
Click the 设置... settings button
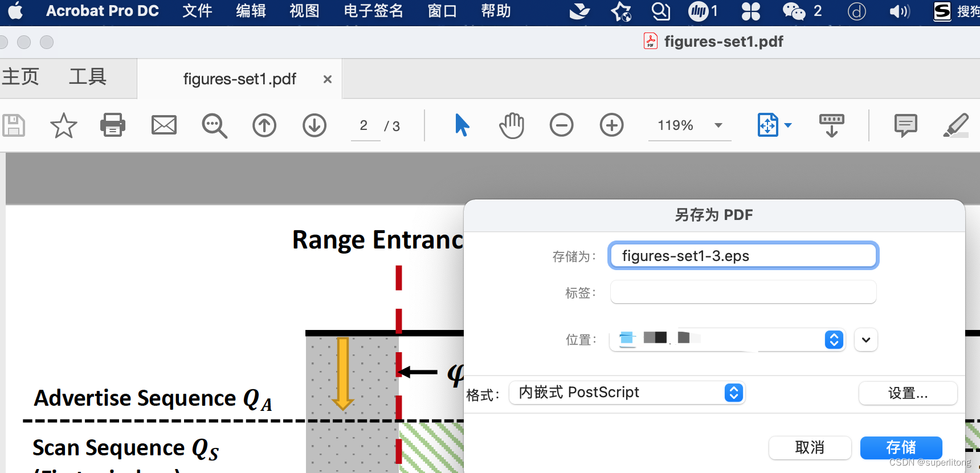908,393
